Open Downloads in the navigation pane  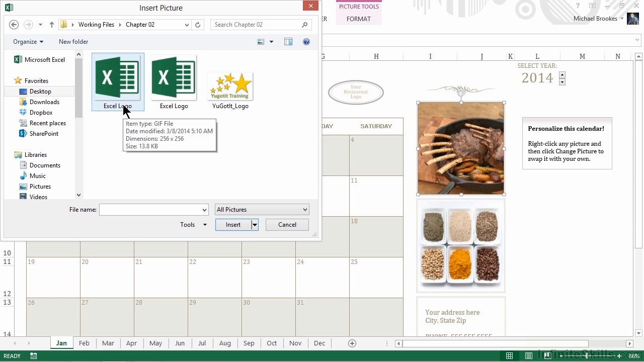39,102
